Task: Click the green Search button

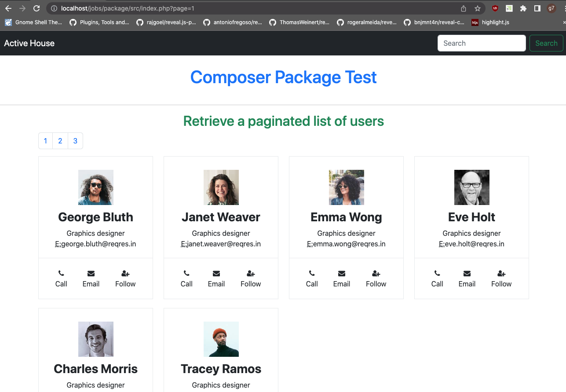Action: [546, 43]
